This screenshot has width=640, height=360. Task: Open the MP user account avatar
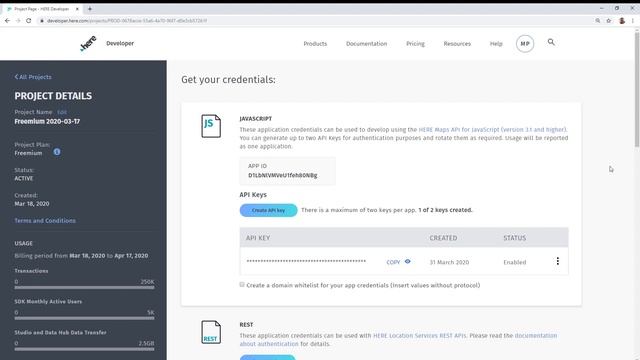pos(525,44)
